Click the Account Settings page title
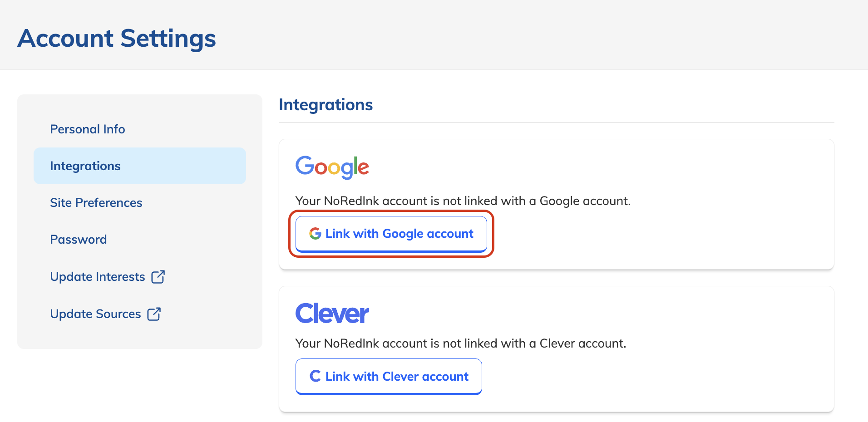 pyautogui.click(x=117, y=38)
